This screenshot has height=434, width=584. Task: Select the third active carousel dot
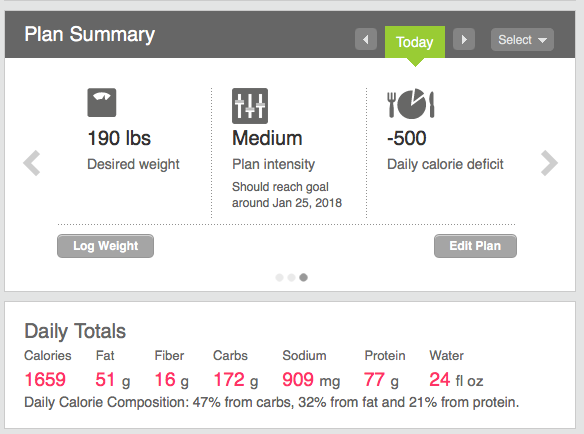pyautogui.click(x=304, y=278)
